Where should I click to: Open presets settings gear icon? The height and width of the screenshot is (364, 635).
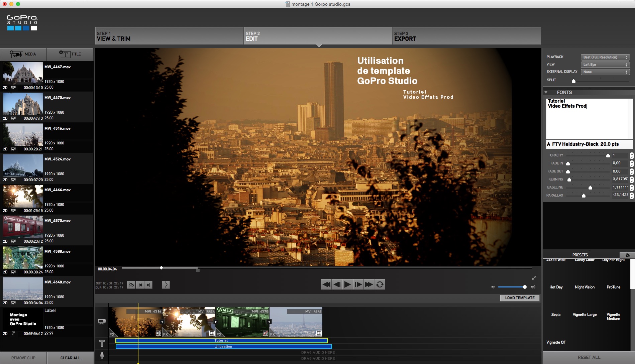(628, 255)
